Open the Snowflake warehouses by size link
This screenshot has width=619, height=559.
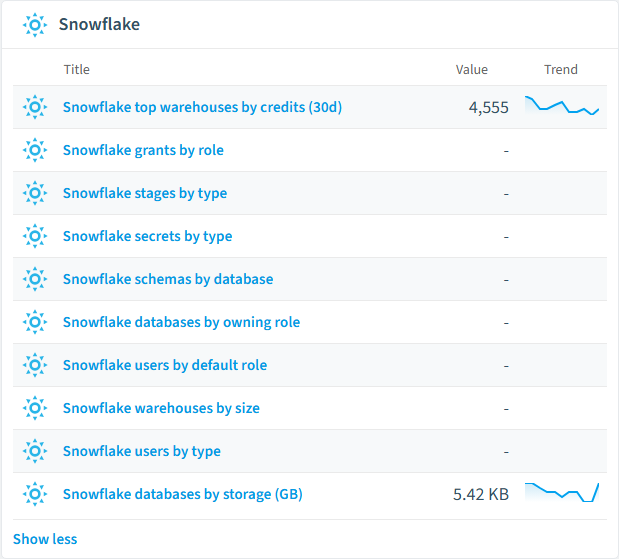pos(161,409)
